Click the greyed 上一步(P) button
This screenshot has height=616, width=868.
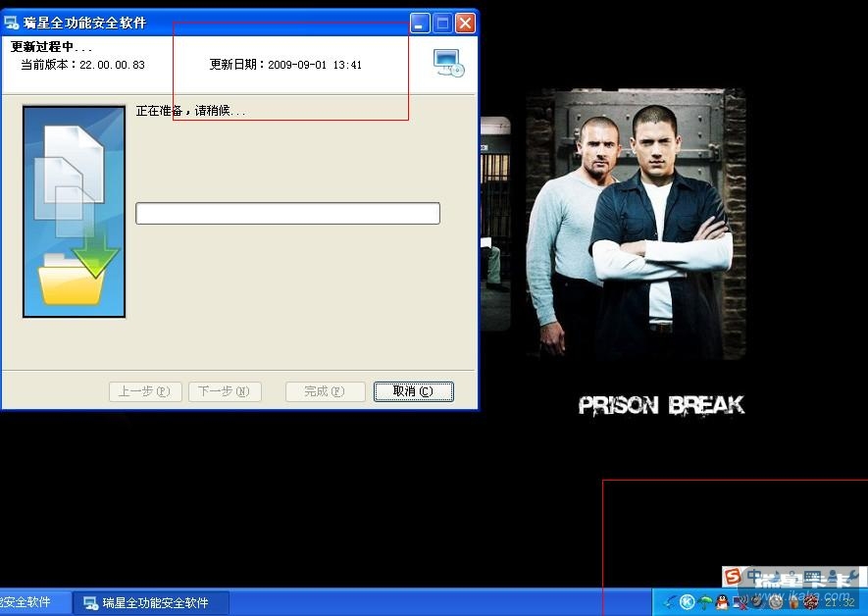pos(145,391)
